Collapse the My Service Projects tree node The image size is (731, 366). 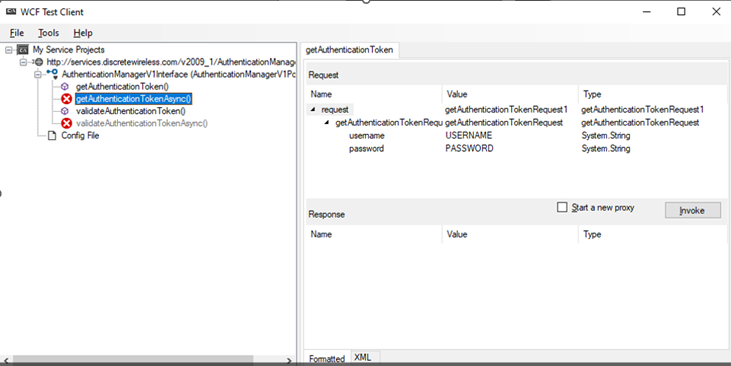tap(9, 50)
